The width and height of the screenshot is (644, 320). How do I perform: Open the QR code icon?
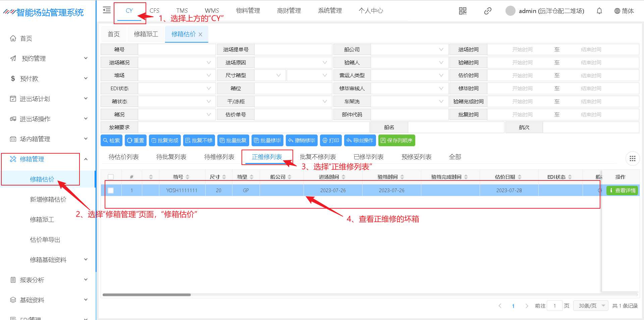463,11
